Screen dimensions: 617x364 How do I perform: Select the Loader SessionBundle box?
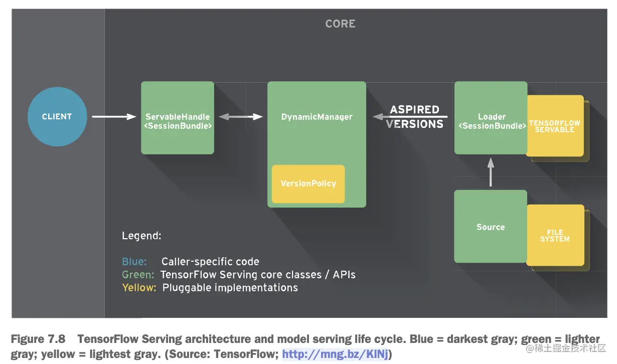[x=491, y=118]
